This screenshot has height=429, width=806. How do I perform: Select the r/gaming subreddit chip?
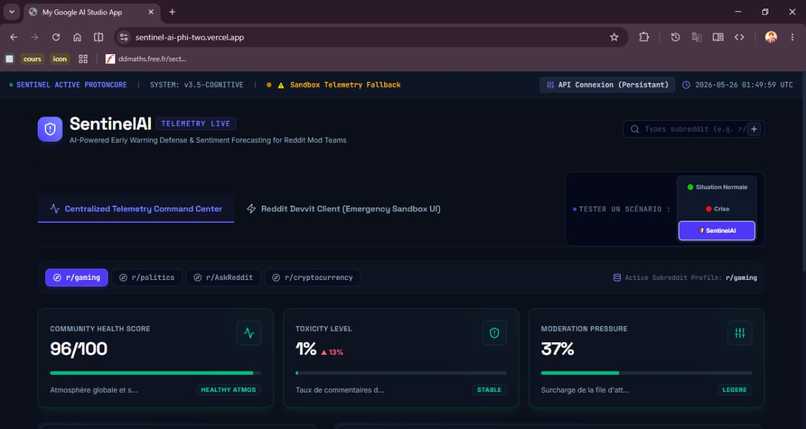[x=77, y=277]
